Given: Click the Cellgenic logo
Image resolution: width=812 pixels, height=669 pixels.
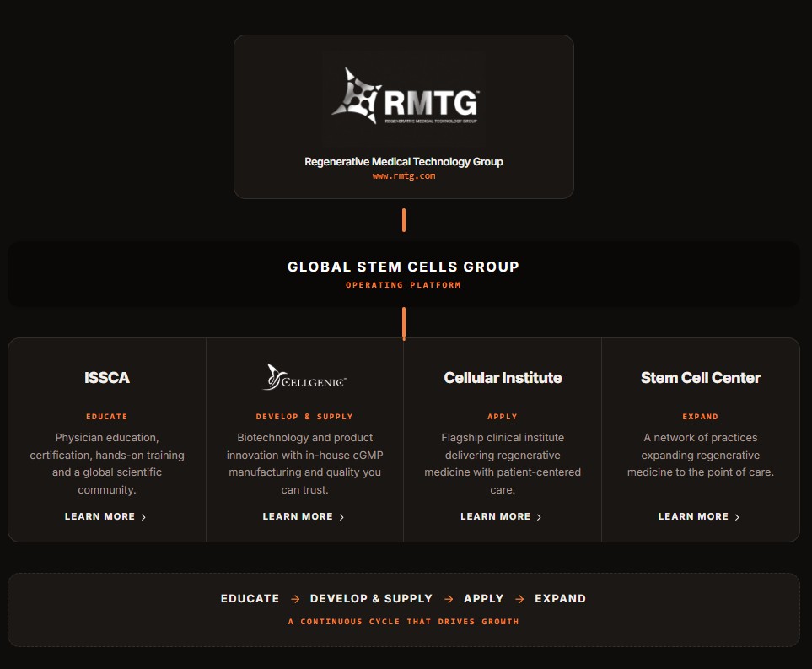Looking at the screenshot, I should click(x=304, y=377).
